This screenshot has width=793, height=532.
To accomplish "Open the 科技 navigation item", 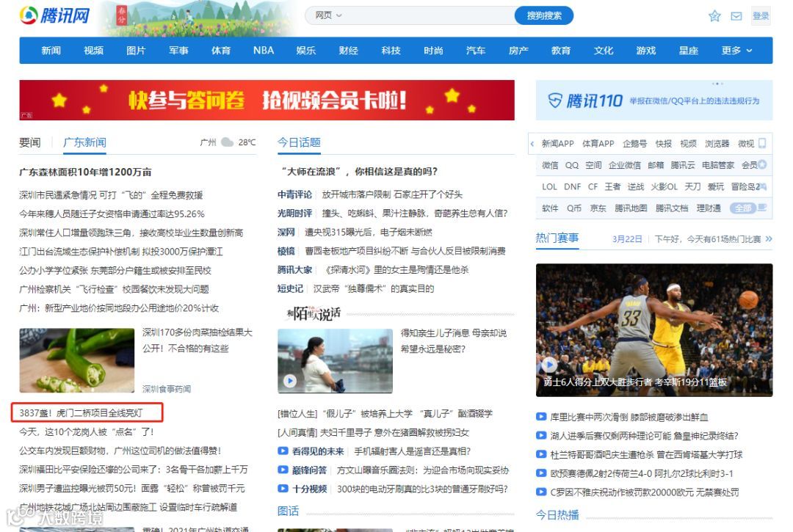I will tap(391, 51).
